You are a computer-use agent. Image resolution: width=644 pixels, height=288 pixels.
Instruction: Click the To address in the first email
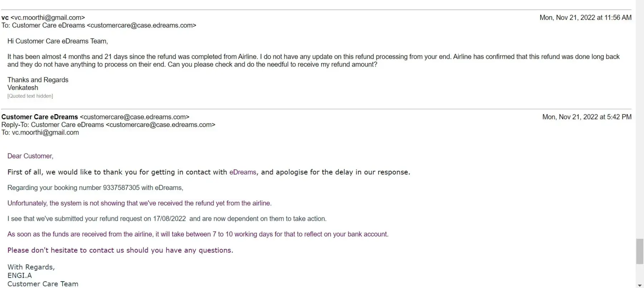[x=141, y=25]
